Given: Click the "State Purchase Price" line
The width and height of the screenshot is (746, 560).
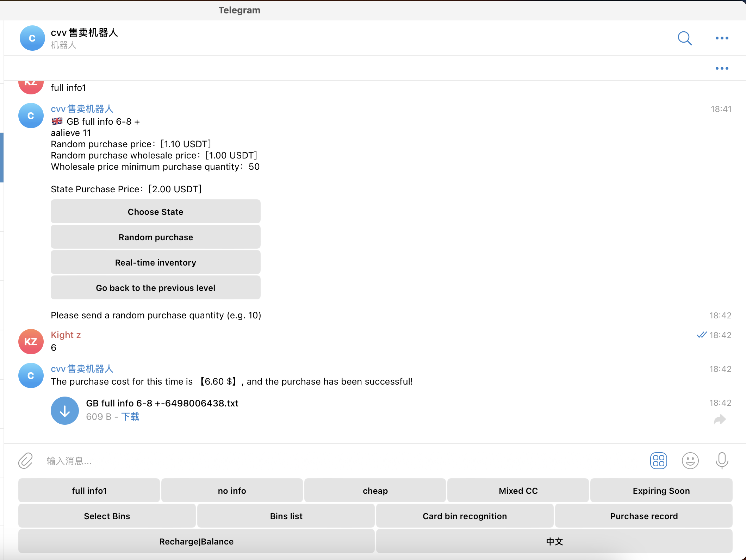Looking at the screenshot, I should pyautogui.click(x=126, y=189).
